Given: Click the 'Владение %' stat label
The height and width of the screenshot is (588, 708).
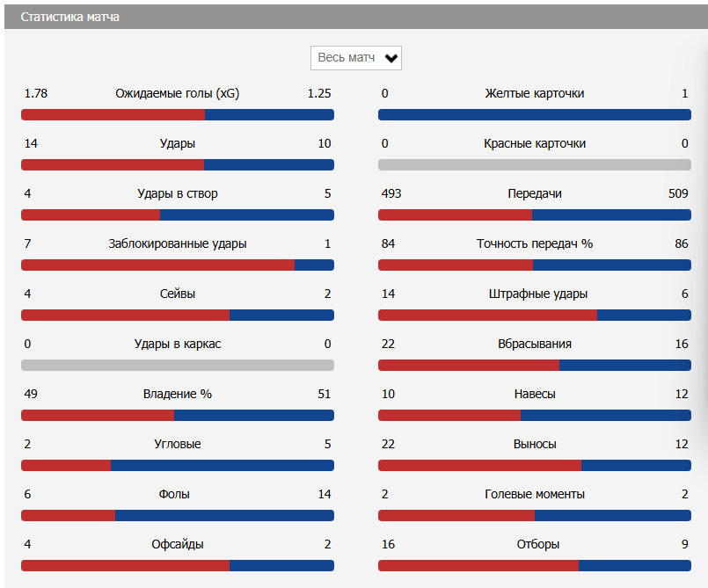Looking at the screenshot, I should coord(177,394).
